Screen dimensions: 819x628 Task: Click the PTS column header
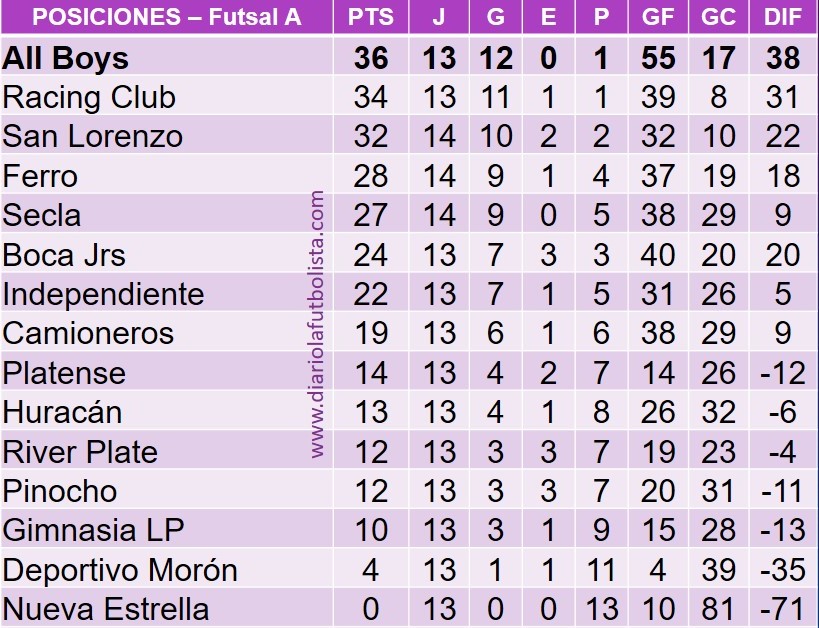371,17
